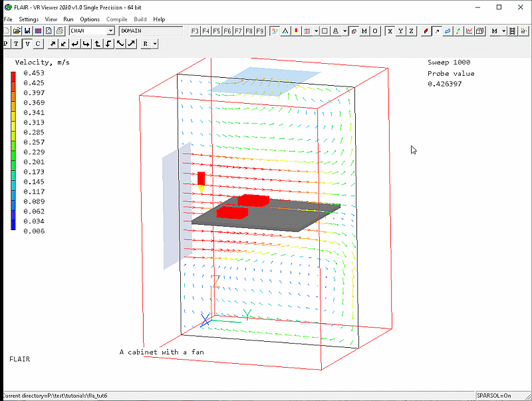Open the Settings menu
This screenshot has width=532, height=401.
point(29,19)
